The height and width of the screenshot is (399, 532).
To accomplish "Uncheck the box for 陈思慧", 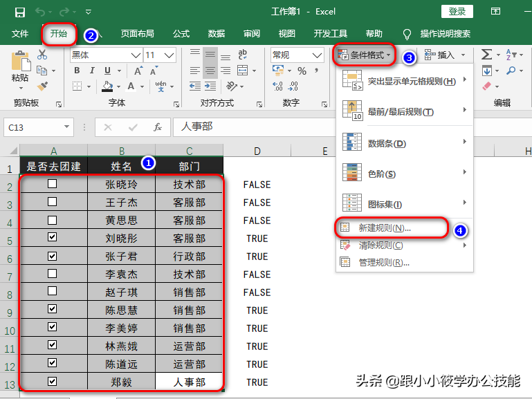I will coord(53,309).
